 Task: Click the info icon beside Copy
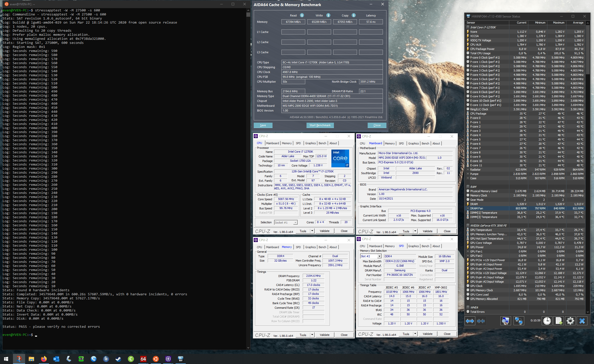coord(354,15)
